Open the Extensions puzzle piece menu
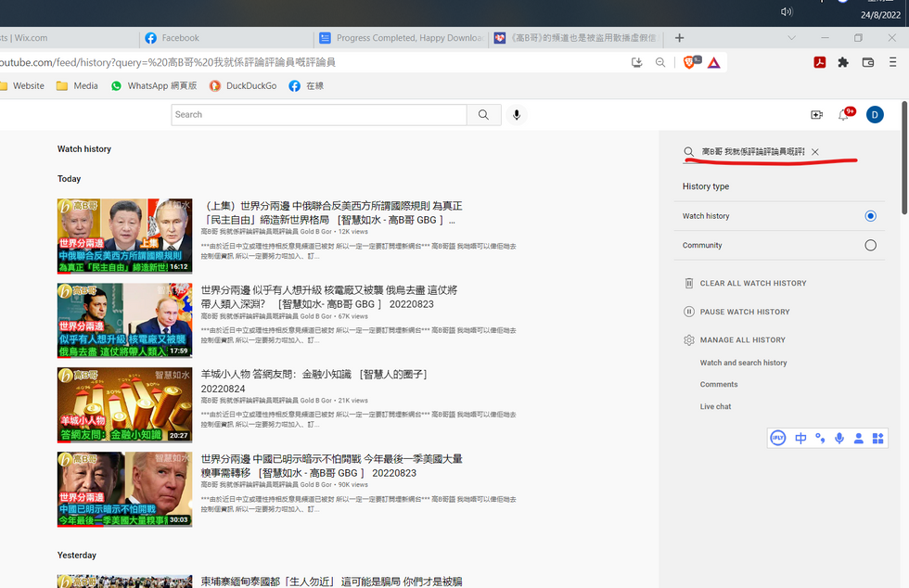Screen dimensions: 909x588 [x=843, y=63]
